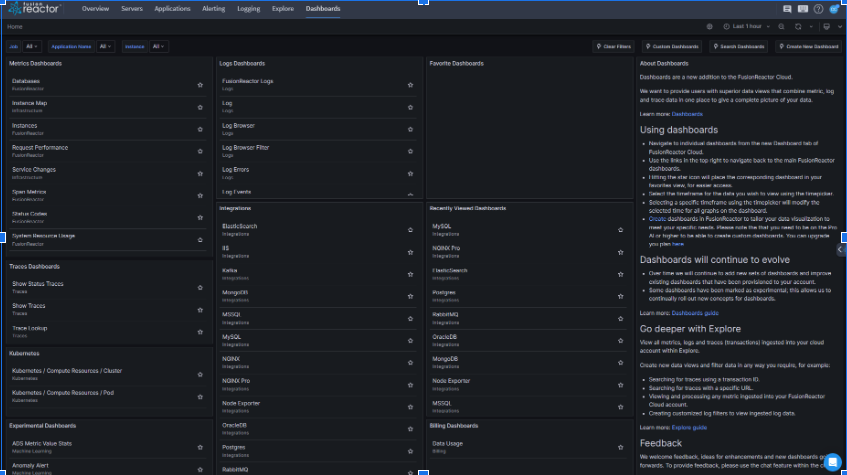Viewport: 847px width, 475px height.
Task: Open the chat messages icon in header
Action: point(787,9)
